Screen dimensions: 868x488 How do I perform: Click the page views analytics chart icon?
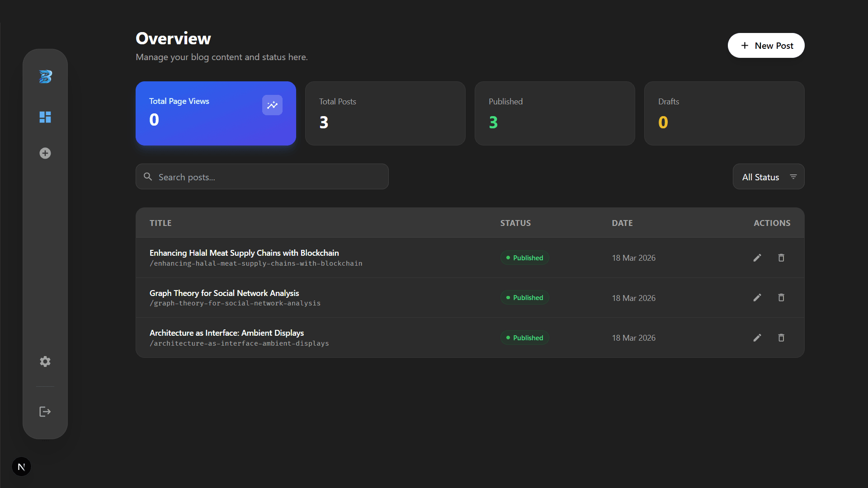point(272,105)
